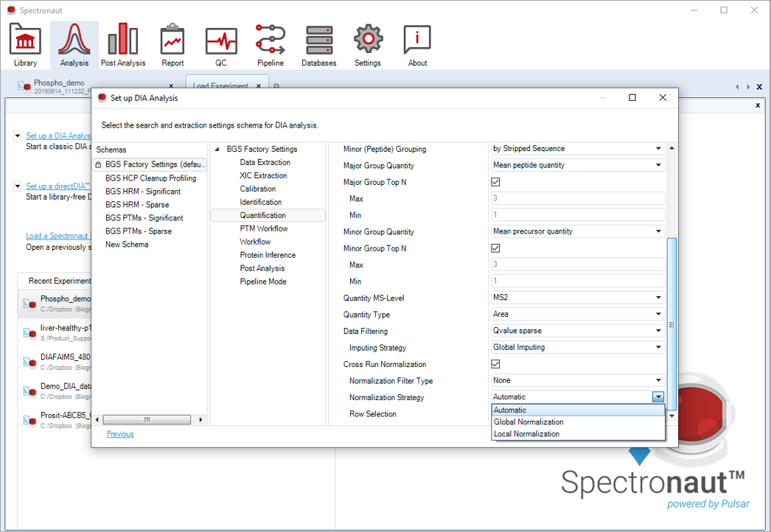Open the QC perspective

click(221, 45)
